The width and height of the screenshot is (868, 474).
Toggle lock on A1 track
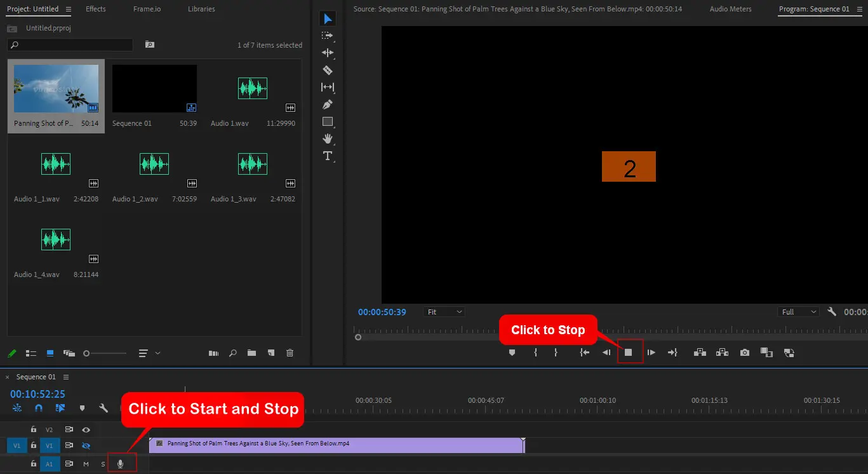point(34,464)
